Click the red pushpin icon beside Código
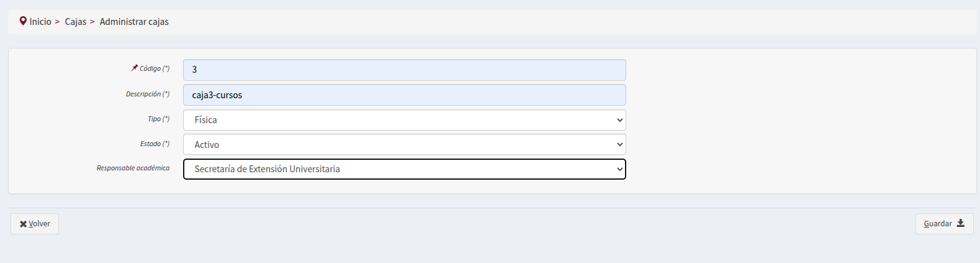Screen dimensions: 980x263 coord(134,68)
